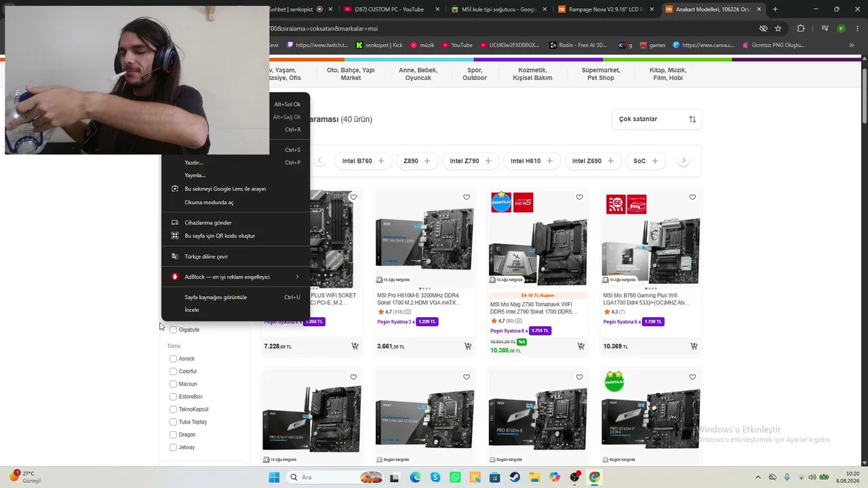The height and width of the screenshot is (488, 868).
Task: Show hidden system tray icons
Action: point(758,477)
